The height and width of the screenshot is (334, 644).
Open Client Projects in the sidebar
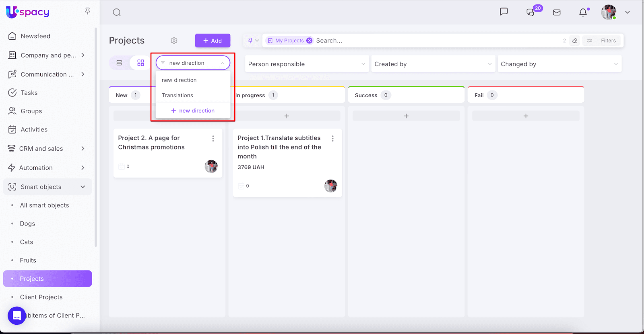pyautogui.click(x=41, y=297)
